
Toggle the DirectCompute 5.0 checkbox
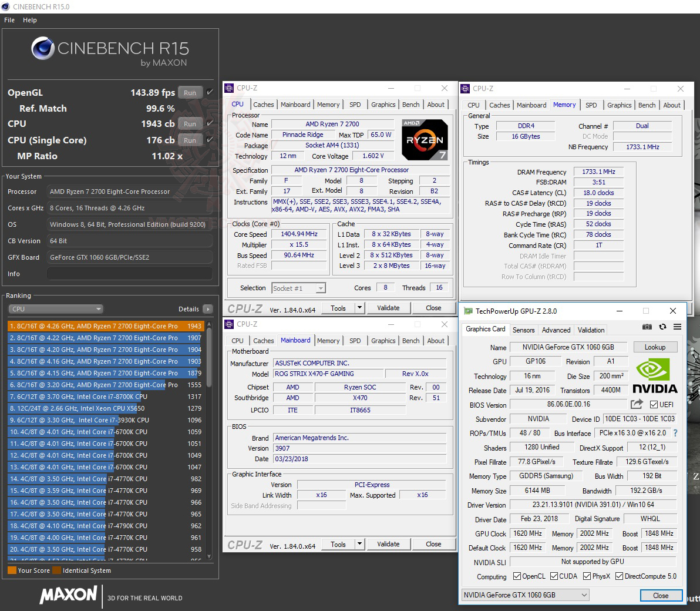pos(619,576)
